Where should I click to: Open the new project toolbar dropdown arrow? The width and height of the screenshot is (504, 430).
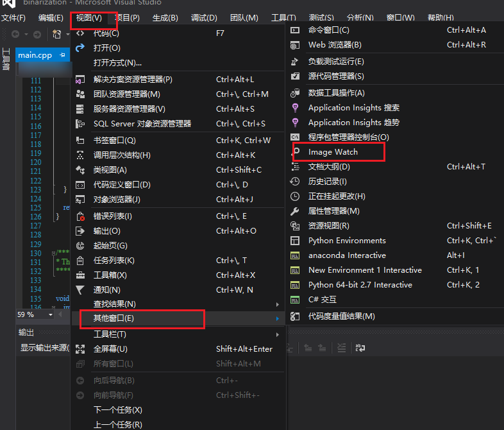click(x=68, y=34)
